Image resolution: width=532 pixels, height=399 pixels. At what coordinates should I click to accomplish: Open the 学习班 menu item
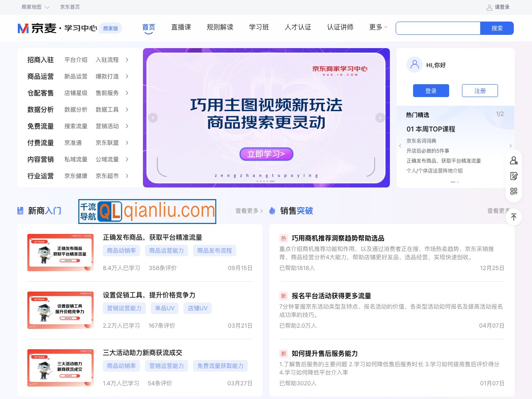pos(259,27)
